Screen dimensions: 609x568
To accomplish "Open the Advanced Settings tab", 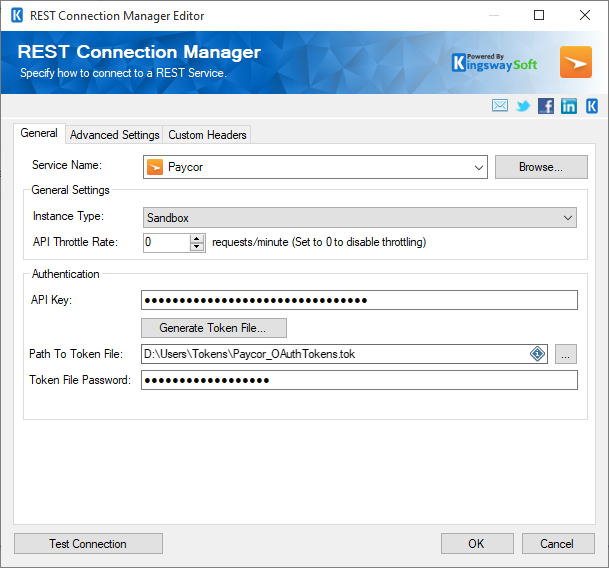I will click(x=115, y=135).
